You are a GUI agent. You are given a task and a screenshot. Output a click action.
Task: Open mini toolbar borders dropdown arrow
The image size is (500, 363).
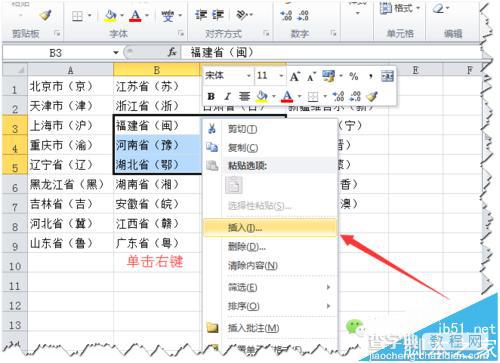point(324,97)
